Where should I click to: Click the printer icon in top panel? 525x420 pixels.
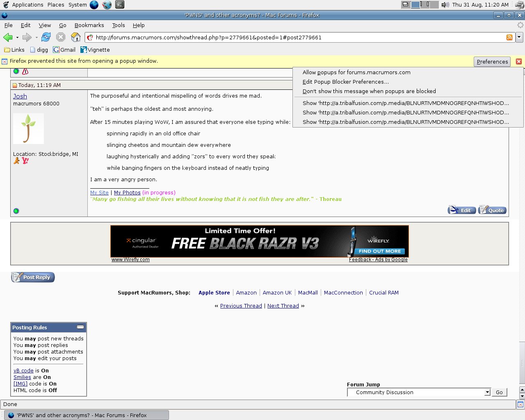(519, 5)
